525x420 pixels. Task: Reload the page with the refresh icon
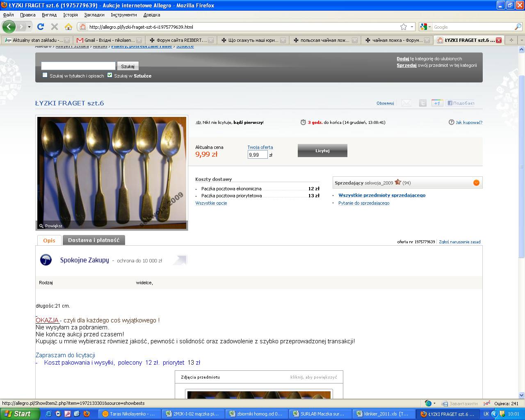[40, 27]
